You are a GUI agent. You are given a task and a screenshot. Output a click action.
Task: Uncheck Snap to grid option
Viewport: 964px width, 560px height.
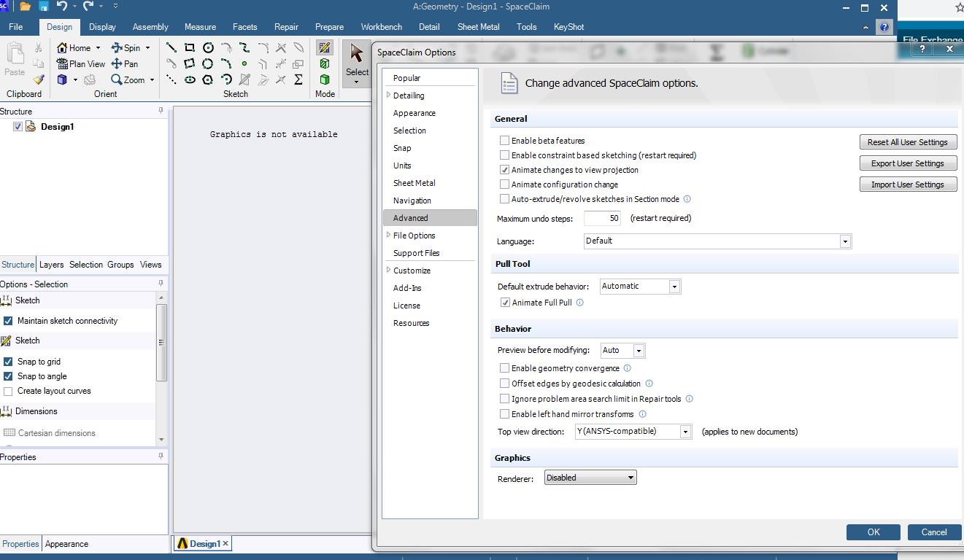coord(8,362)
